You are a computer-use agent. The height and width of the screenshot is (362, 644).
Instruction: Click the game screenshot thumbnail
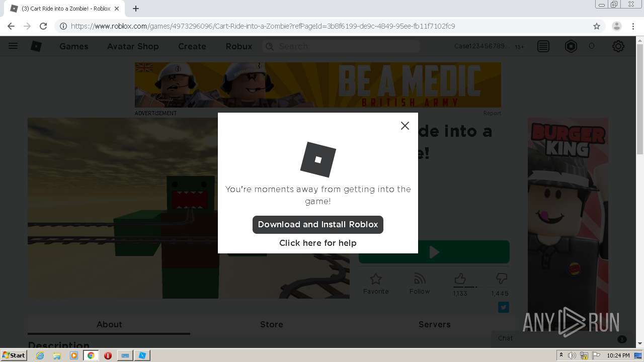tap(189, 208)
